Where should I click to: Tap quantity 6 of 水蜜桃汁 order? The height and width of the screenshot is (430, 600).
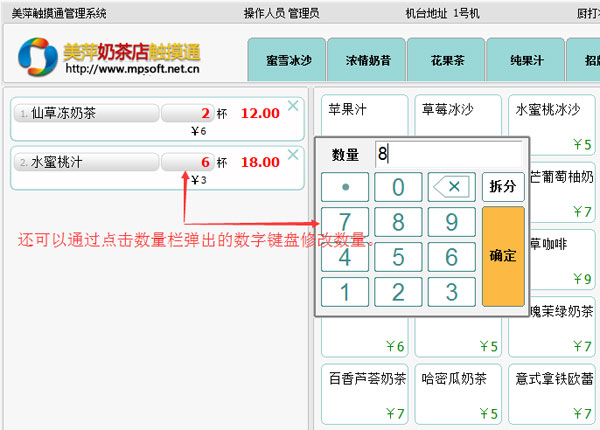(188, 162)
